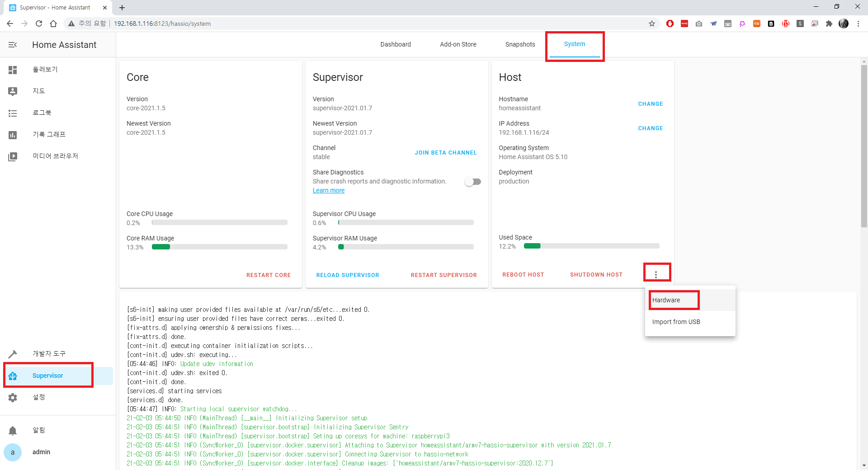This screenshot has height=470, width=868.
Task: Click the Home Assistant title text
Action: point(64,45)
